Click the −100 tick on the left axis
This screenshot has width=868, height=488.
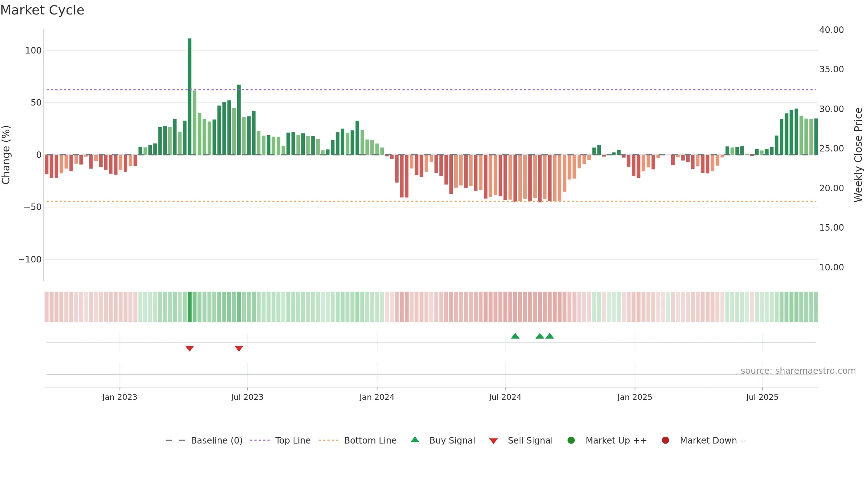point(30,260)
